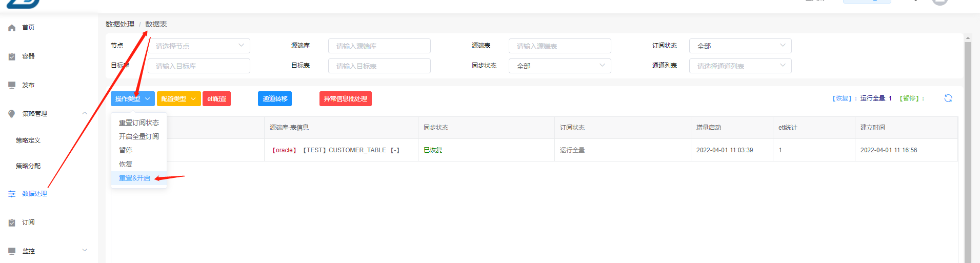The width and height of the screenshot is (980, 263).
Task: Click the 容器 clipboard icon
Action: (12, 56)
